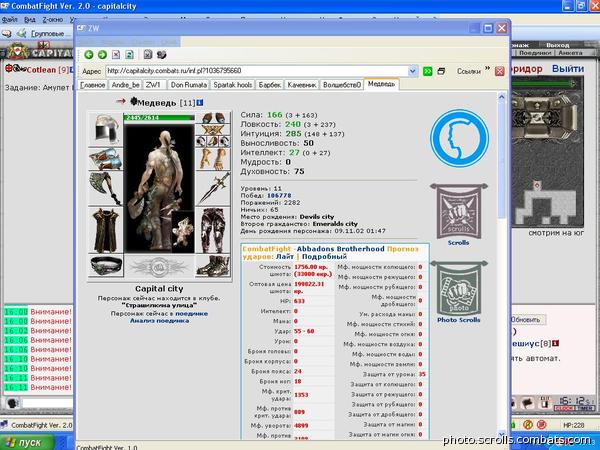600x450 pixels.
Task: Click the vertical scrollbar thumb
Action: coord(502,161)
